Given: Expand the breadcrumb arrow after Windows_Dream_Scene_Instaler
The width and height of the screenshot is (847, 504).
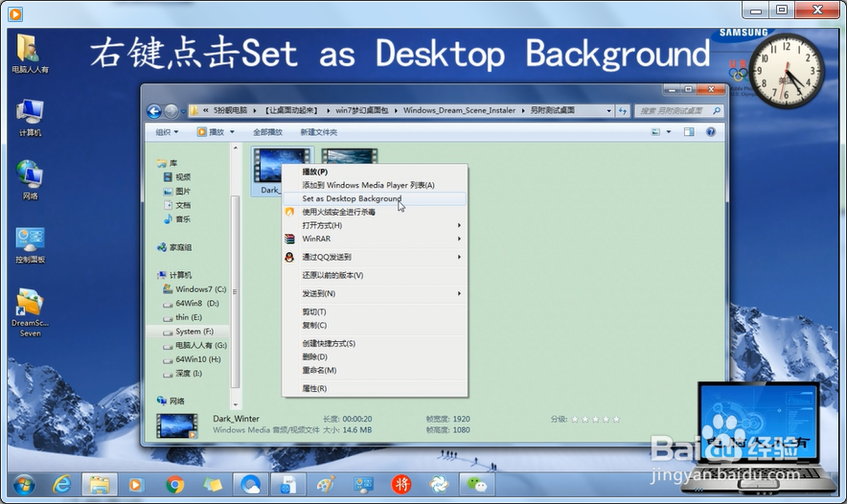Looking at the screenshot, I should click(523, 110).
